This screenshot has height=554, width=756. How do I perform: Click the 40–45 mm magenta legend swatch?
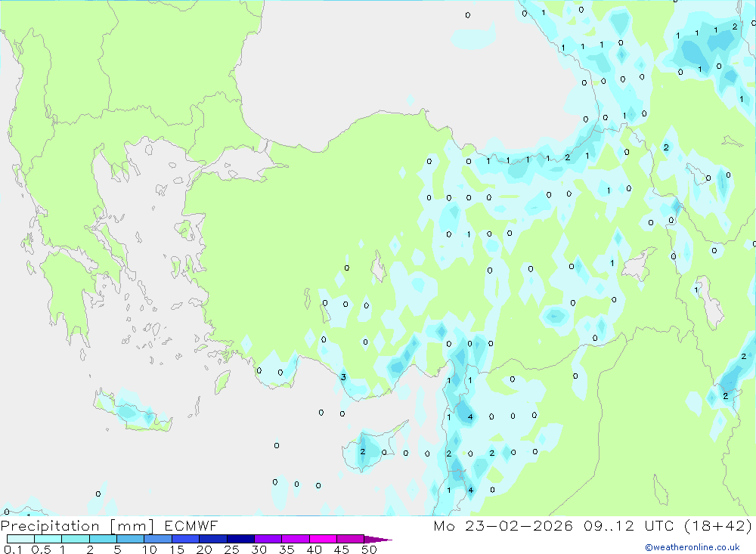(x=323, y=539)
